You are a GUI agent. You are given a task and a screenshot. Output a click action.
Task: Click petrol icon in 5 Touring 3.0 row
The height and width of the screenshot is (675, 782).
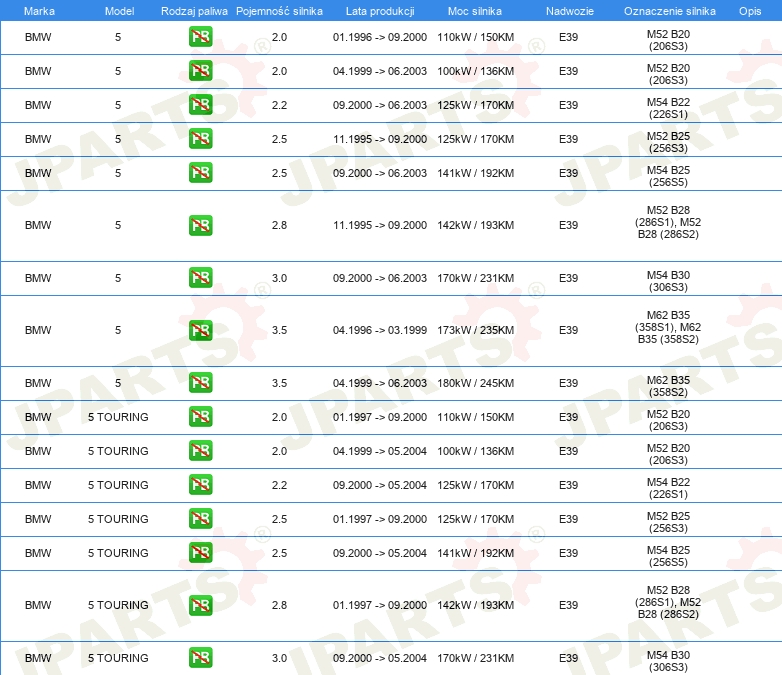click(x=200, y=658)
